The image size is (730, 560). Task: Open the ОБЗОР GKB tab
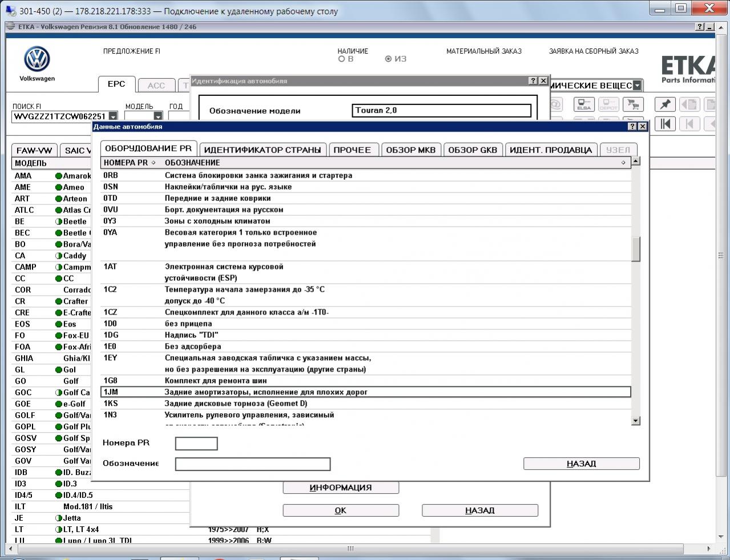point(473,150)
